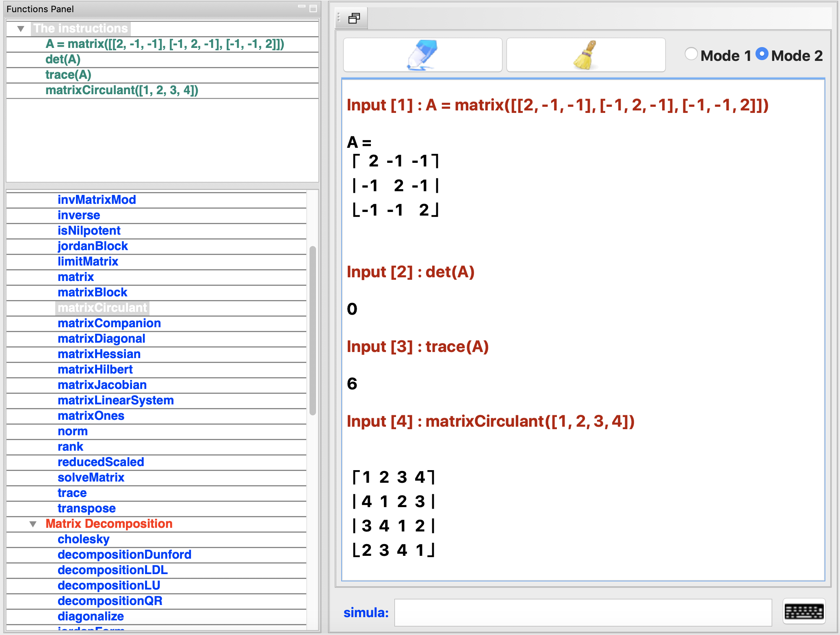Select the det(A) instruction entry
Image resolution: width=840 pixels, height=635 pixels.
(63, 59)
